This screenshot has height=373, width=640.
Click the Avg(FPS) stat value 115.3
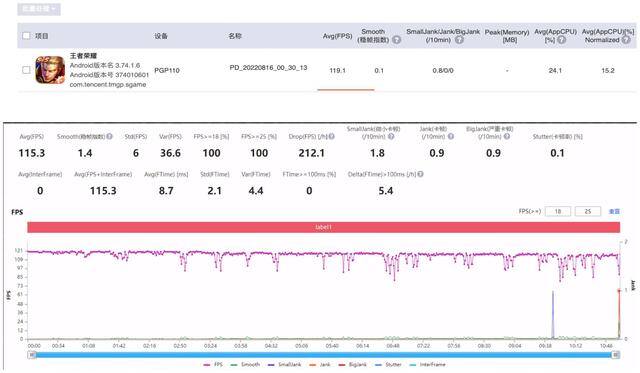coord(31,153)
